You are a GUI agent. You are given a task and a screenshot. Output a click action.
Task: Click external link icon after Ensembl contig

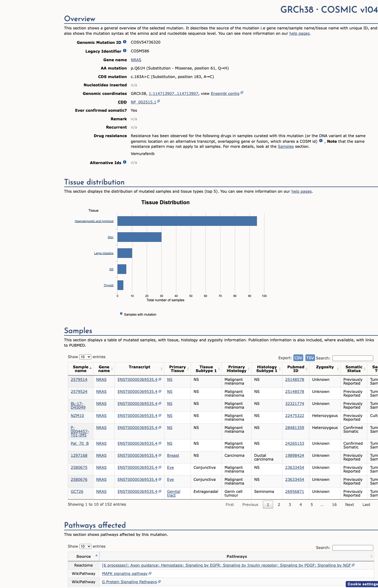[242, 93]
